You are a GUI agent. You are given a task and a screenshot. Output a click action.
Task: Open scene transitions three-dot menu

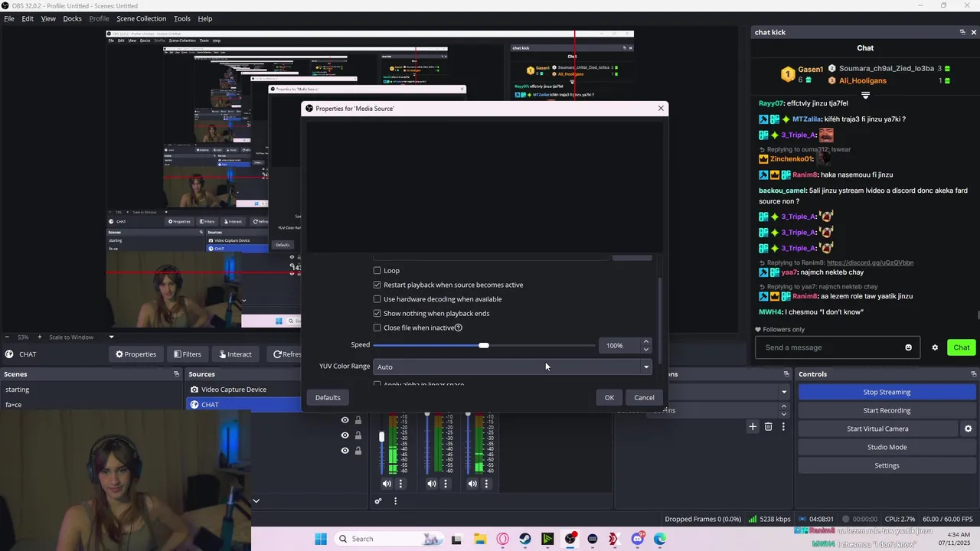tap(783, 426)
